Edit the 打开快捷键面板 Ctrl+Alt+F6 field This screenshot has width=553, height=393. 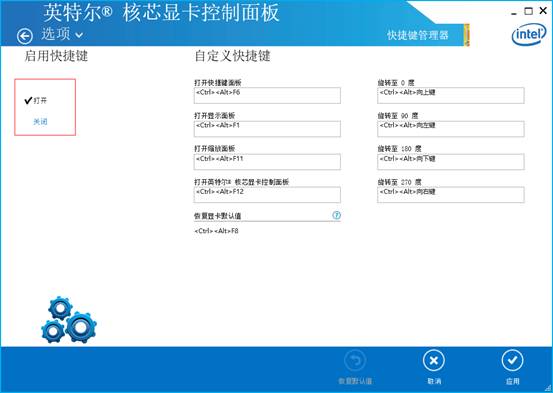pyautogui.click(x=267, y=96)
